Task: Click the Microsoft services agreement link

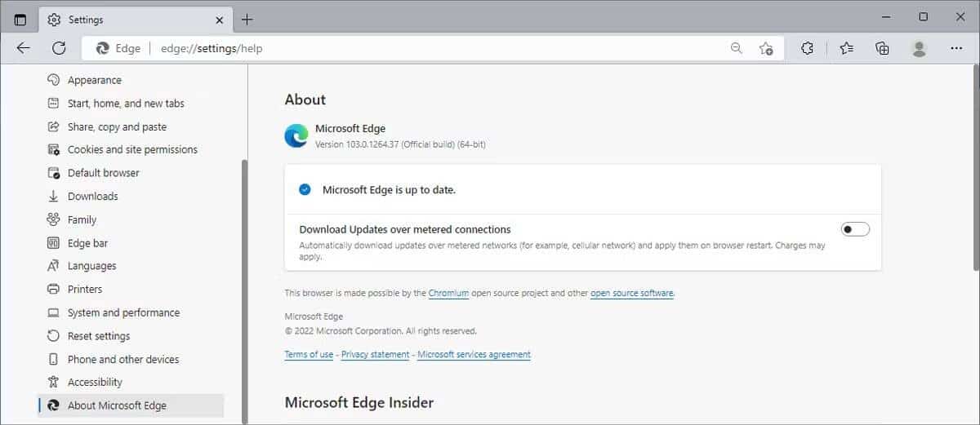Action: [474, 354]
